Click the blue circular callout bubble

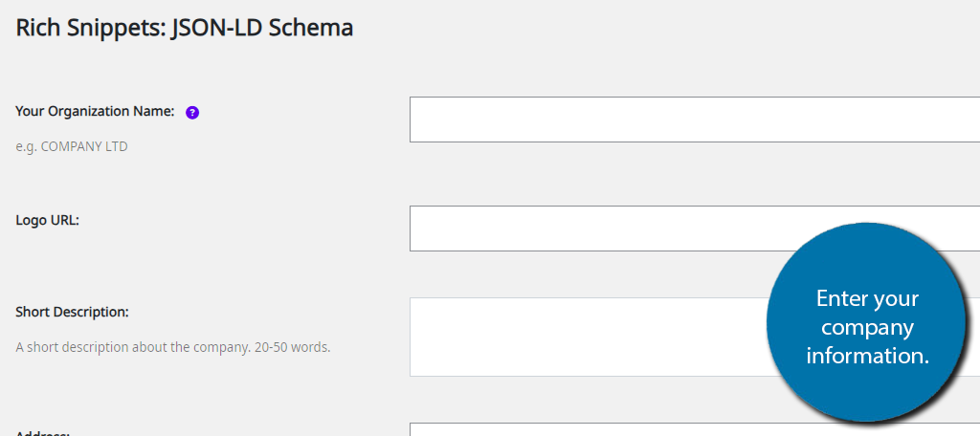coord(866,322)
